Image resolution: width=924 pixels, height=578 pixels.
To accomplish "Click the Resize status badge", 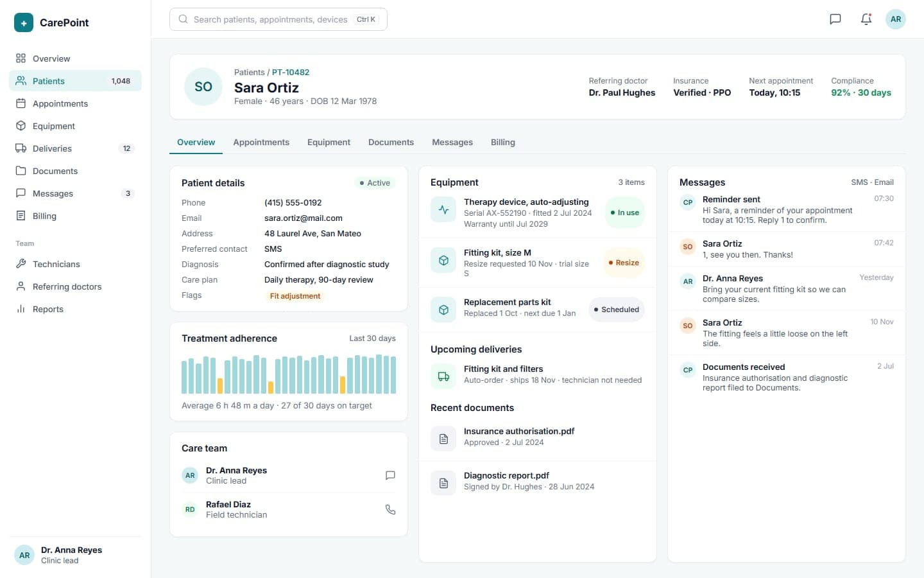I will (624, 263).
